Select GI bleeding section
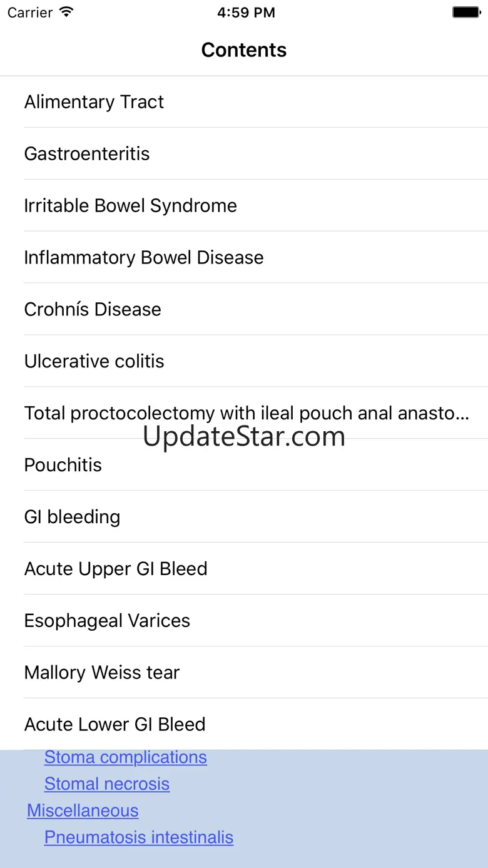 pos(72,518)
